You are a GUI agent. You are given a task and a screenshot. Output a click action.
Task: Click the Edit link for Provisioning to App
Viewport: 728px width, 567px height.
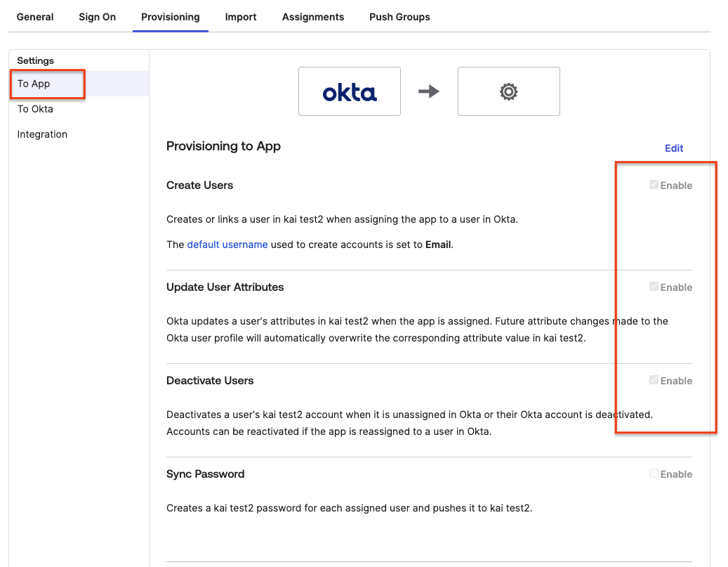coord(674,148)
